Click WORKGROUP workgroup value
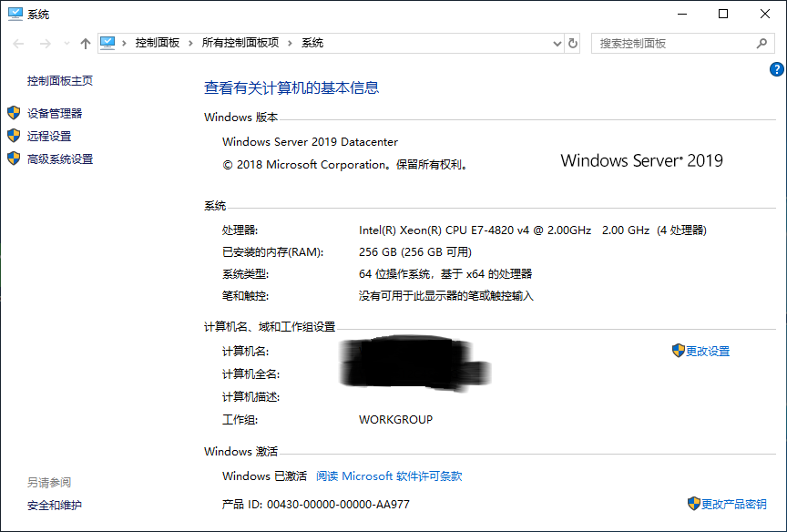Image resolution: width=787 pixels, height=532 pixels. (x=395, y=420)
